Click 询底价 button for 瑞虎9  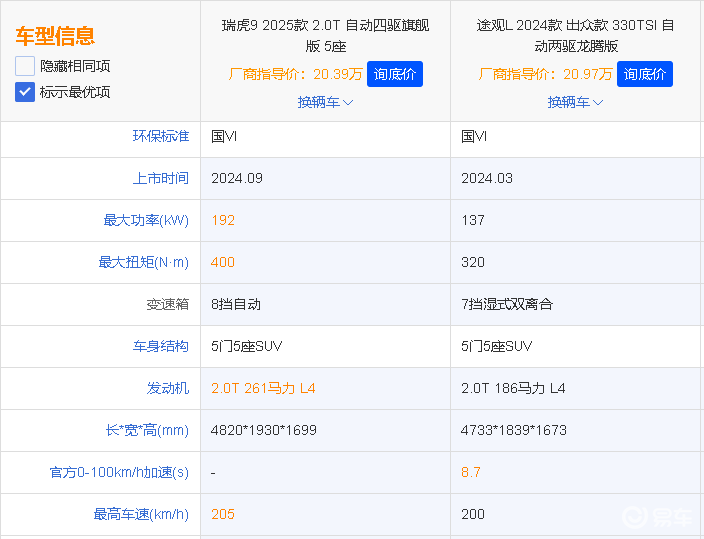click(395, 74)
